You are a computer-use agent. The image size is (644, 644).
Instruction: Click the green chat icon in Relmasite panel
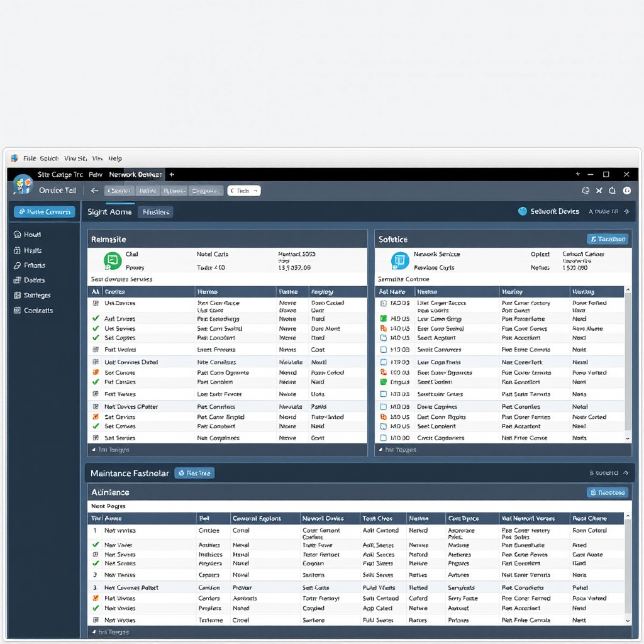pos(112,260)
